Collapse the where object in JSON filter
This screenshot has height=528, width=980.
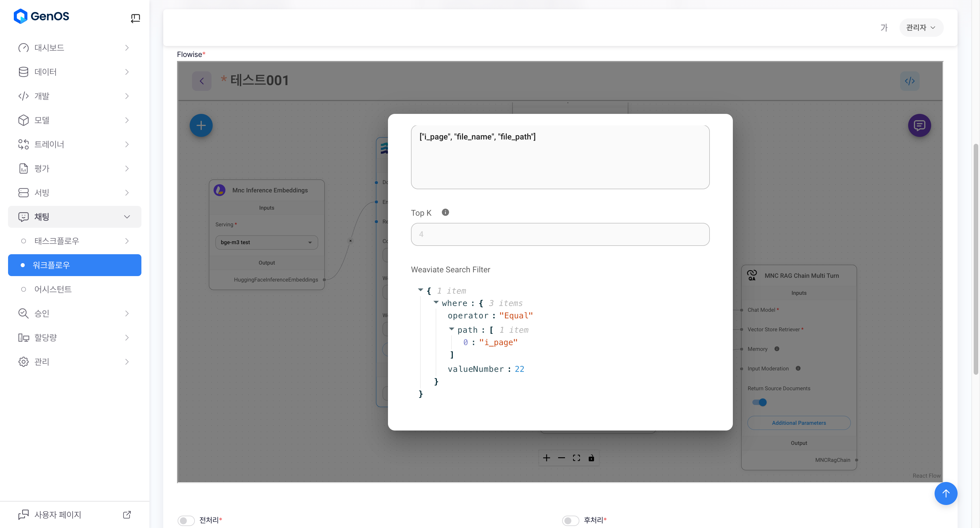[436, 302]
